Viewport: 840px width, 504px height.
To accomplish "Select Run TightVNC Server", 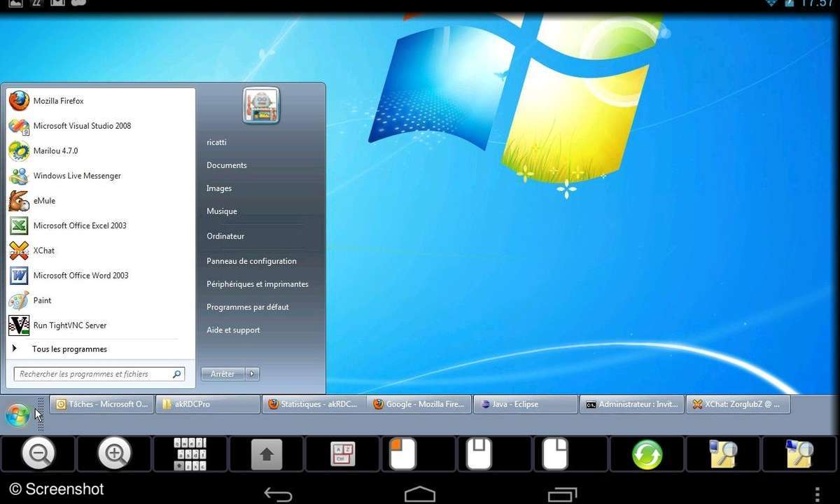I will tap(100, 325).
